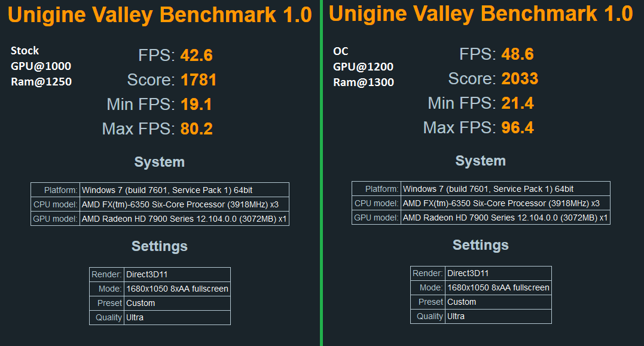Click the Direct3D11 render cell in OC panel
Image resolution: width=644 pixels, height=346 pixels.
pos(498,273)
